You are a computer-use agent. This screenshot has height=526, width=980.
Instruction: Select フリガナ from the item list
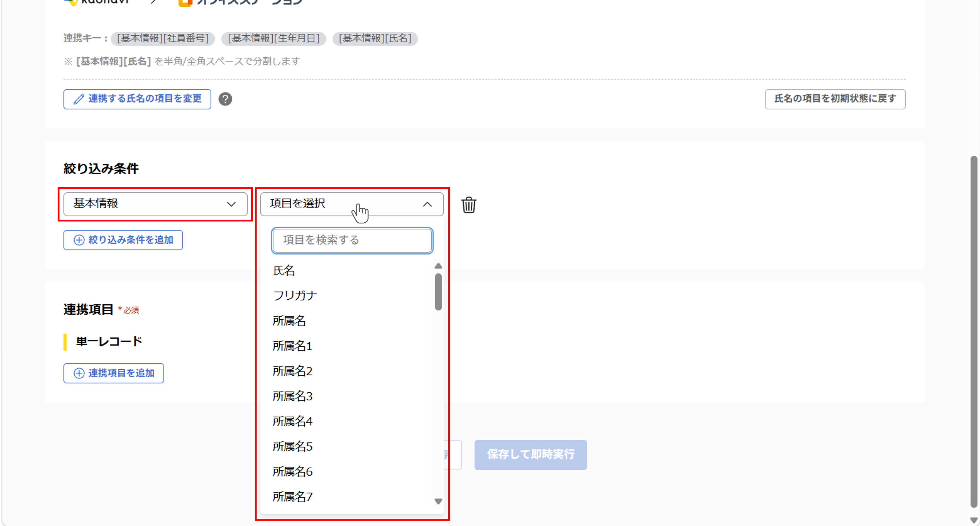(295, 296)
